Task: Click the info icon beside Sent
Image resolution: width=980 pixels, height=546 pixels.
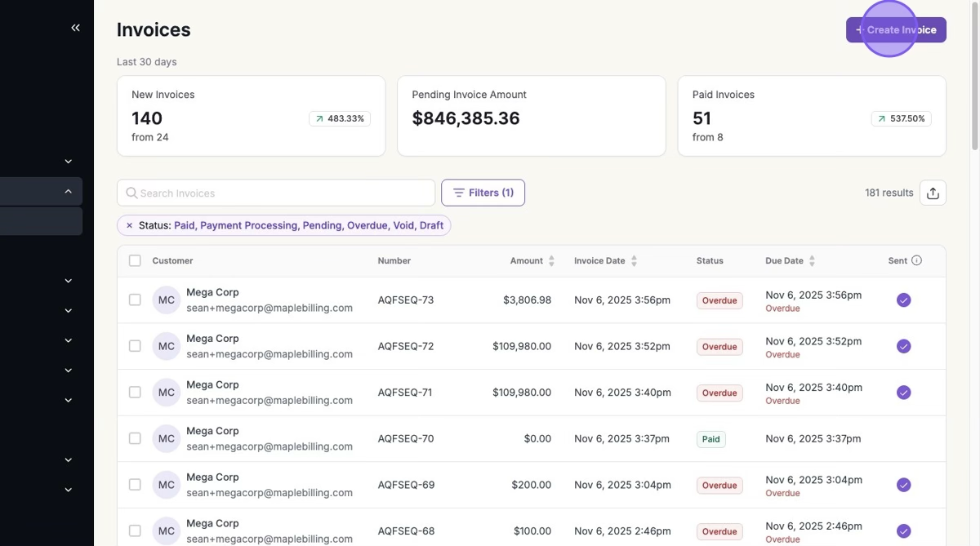Action: click(x=916, y=260)
